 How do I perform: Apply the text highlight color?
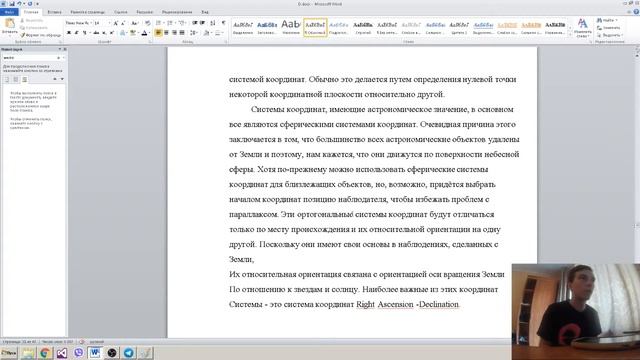(133, 33)
